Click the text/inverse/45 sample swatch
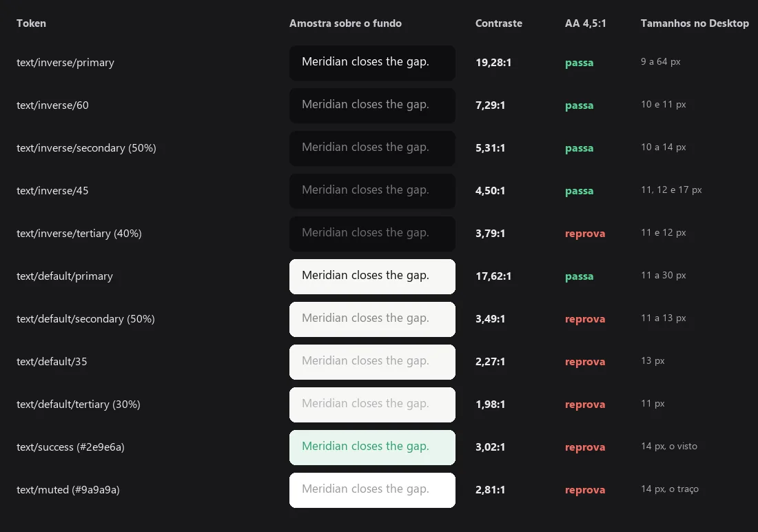The image size is (758, 532). 372,191
